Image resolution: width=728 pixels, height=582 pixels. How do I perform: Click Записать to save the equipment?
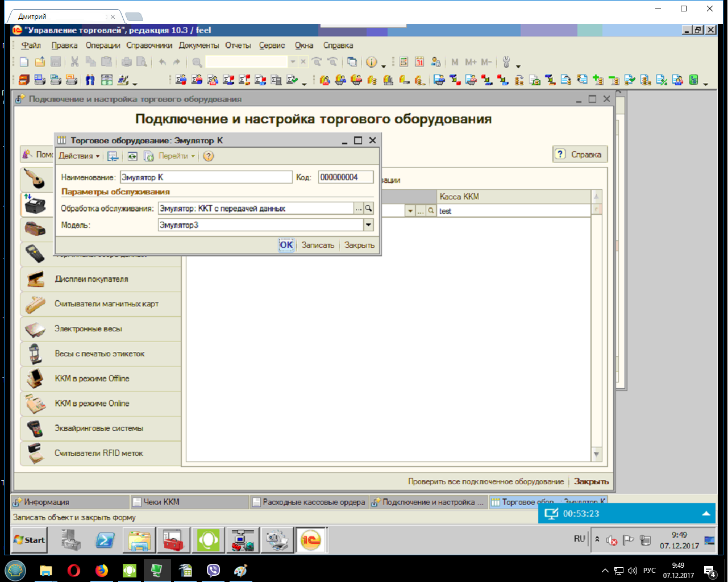[x=318, y=245]
